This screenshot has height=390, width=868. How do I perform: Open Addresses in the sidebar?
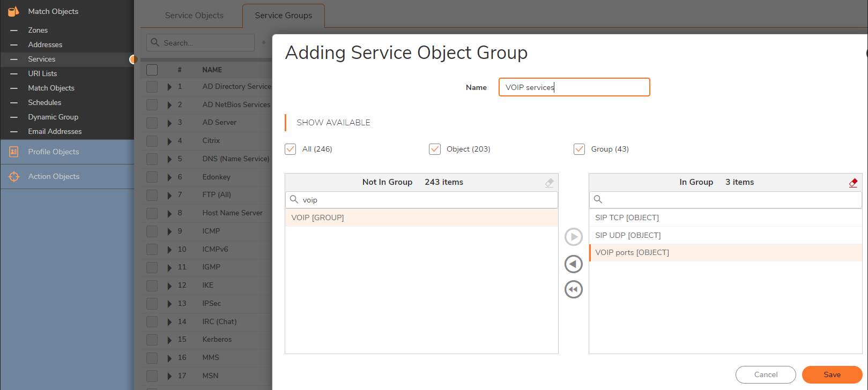pyautogui.click(x=45, y=44)
